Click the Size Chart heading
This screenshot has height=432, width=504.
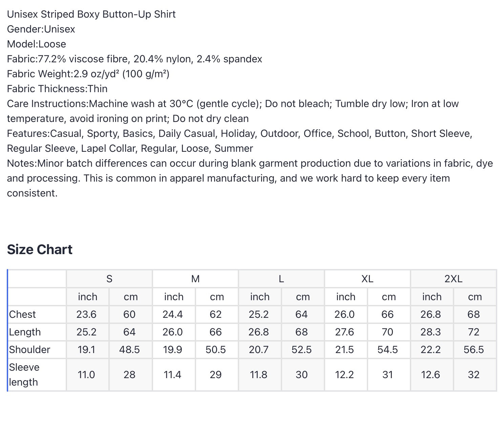pyautogui.click(x=40, y=249)
